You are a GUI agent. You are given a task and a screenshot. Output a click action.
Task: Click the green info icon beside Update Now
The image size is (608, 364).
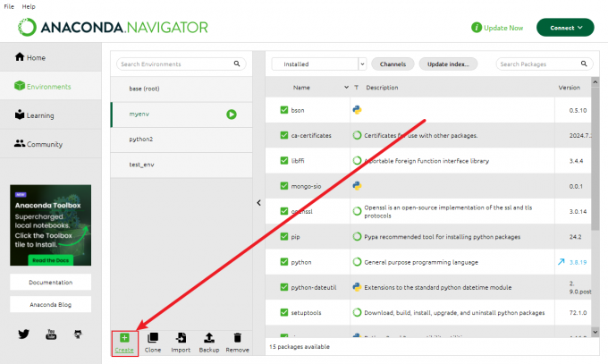point(477,28)
